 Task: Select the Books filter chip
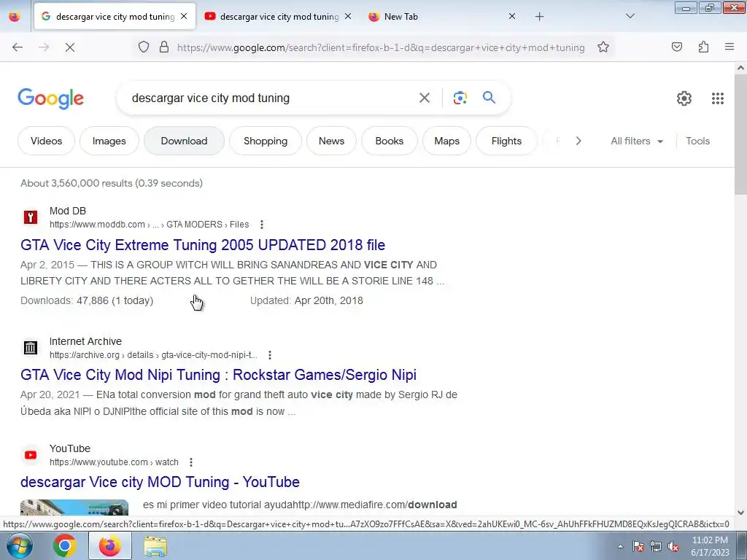(390, 141)
